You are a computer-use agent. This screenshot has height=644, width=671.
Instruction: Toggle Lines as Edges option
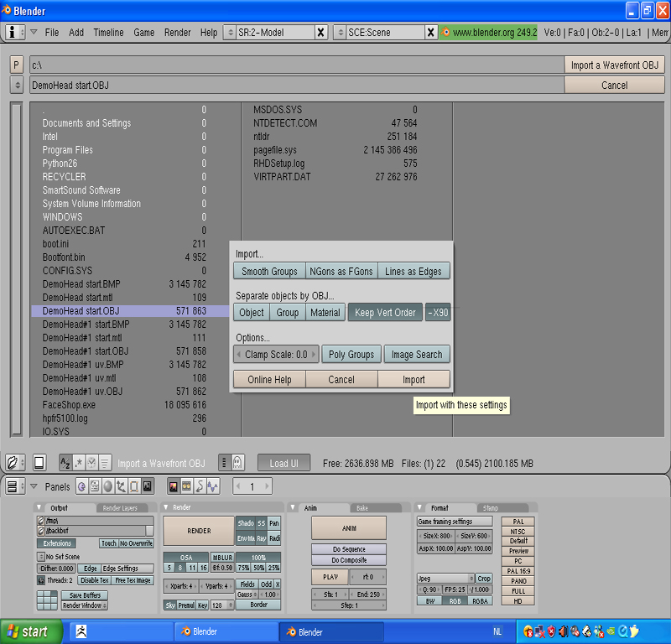click(414, 272)
